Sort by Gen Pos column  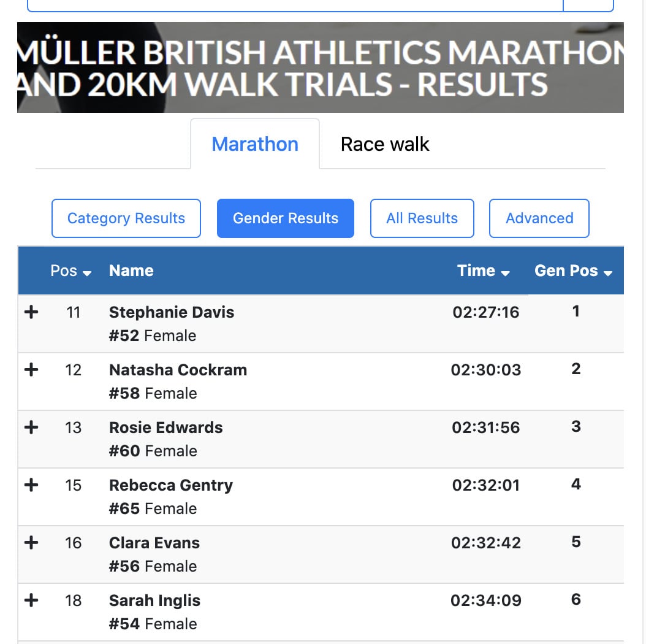coord(573,271)
